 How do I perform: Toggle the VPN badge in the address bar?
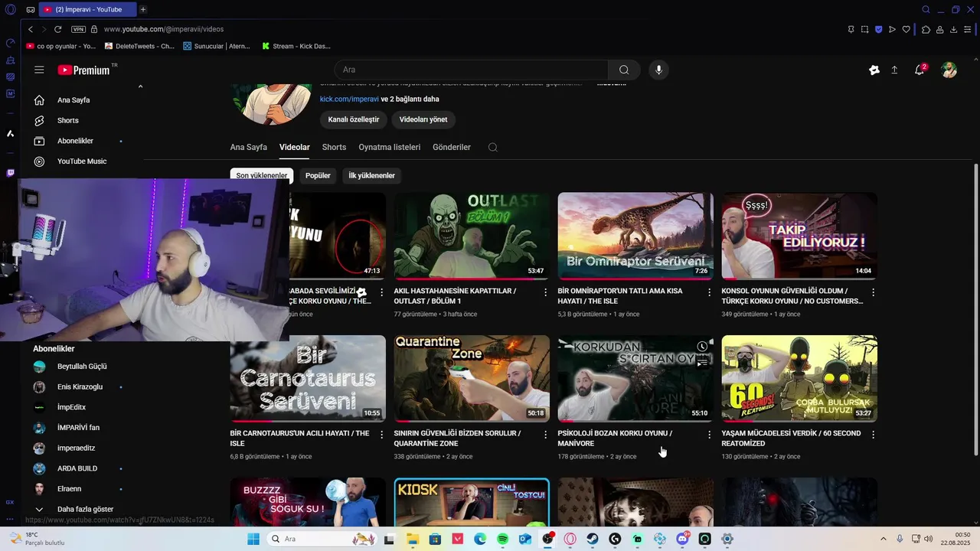[78, 29]
